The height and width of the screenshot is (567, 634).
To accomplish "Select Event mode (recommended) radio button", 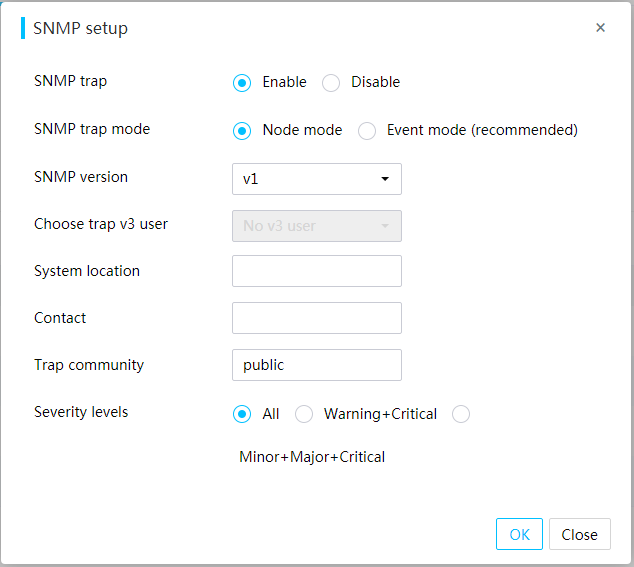I will pyautogui.click(x=367, y=131).
